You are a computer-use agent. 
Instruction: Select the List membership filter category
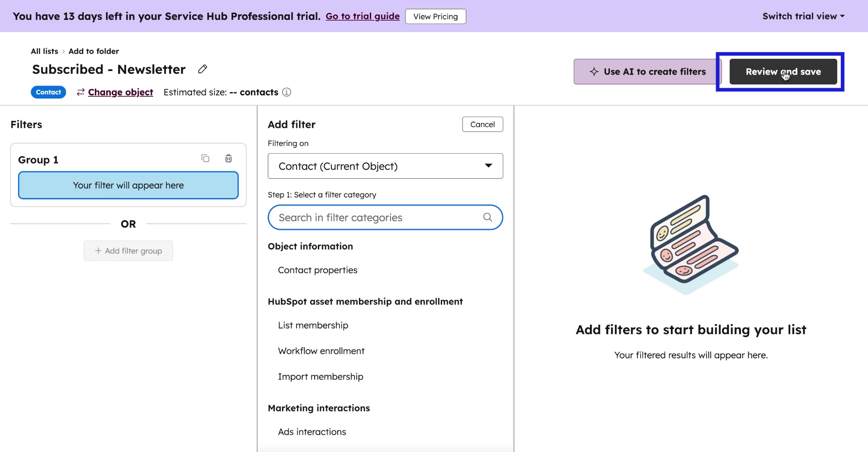tap(313, 325)
